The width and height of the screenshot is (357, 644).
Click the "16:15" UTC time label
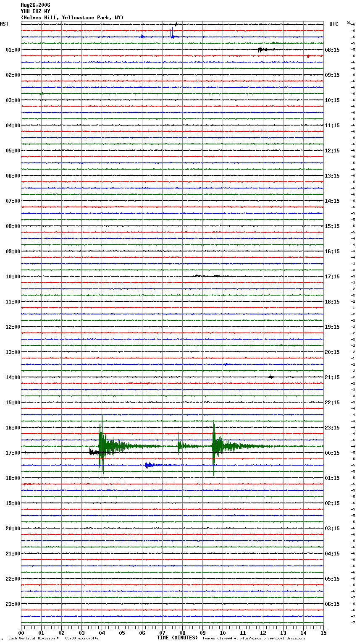pos(332,251)
